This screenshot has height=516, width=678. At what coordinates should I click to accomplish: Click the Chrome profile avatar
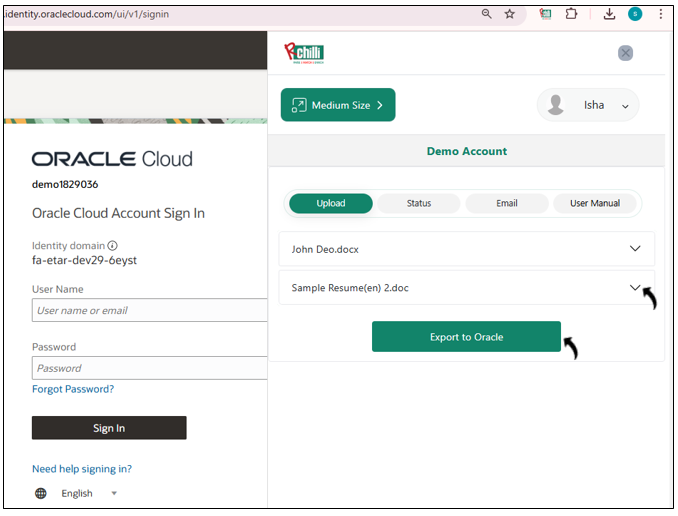click(x=635, y=14)
